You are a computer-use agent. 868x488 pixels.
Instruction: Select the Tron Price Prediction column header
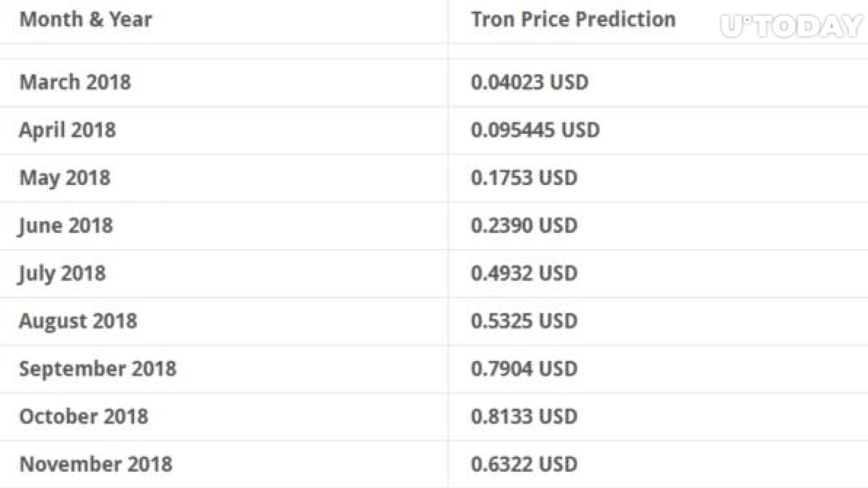[x=573, y=19]
